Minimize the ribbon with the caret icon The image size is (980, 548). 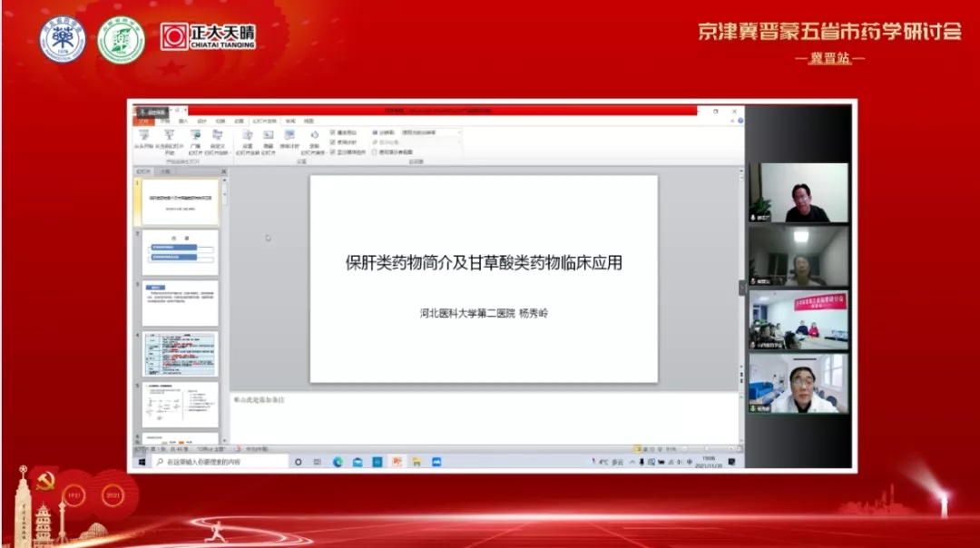point(732,122)
